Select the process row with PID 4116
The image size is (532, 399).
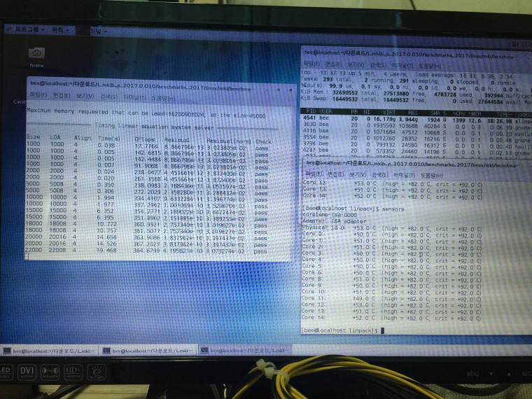point(417,132)
